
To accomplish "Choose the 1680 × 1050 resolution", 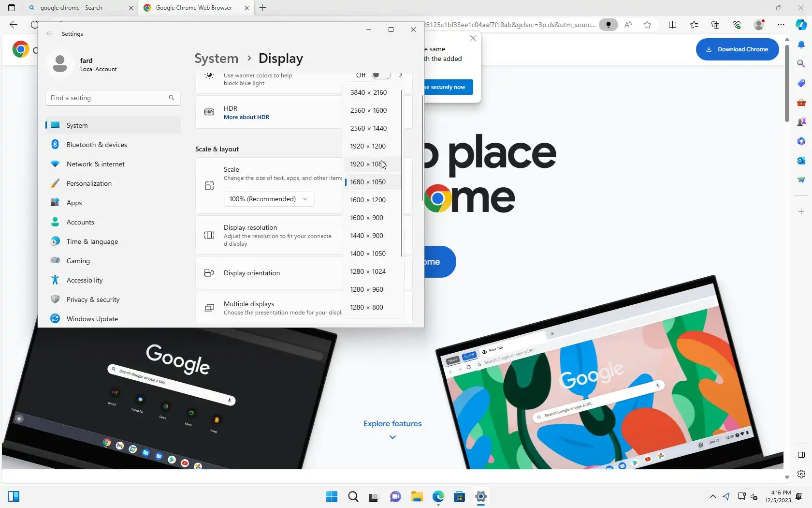I will (372, 182).
